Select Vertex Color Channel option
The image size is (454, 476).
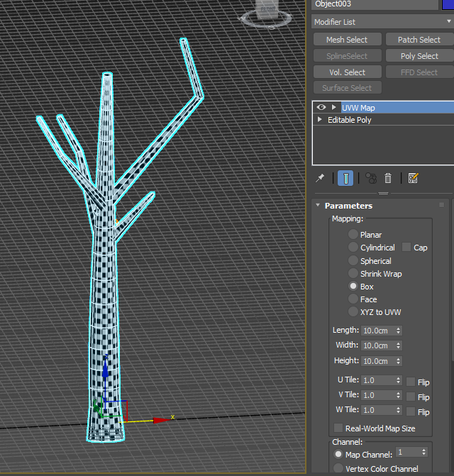(338, 468)
